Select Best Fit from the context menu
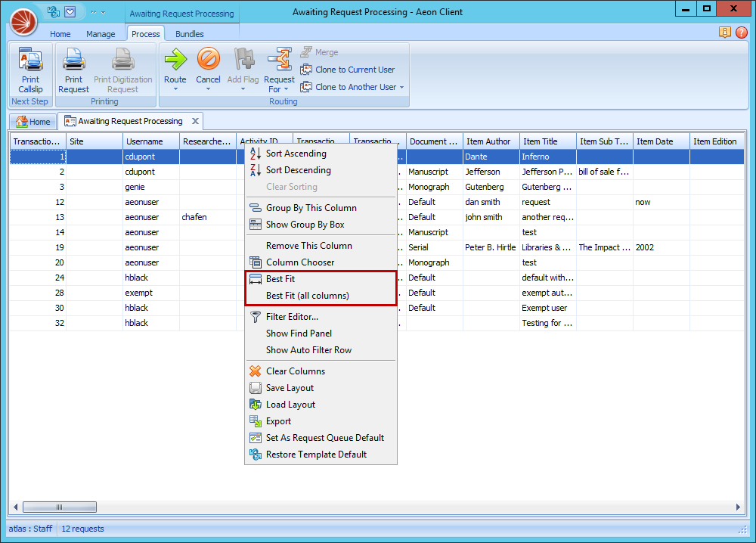Image resolution: width=756 pixels, height=543 pixels. [x=281, y=278]
